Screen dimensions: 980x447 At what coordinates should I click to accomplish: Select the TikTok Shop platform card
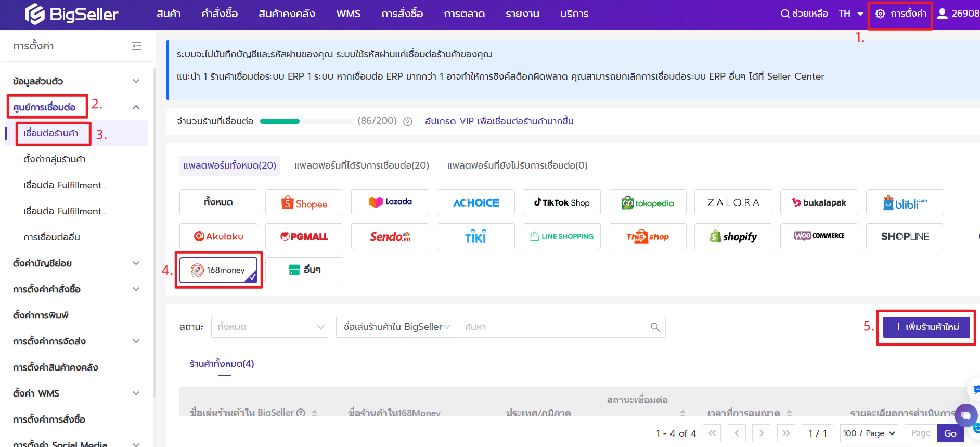tap(562, 202)
